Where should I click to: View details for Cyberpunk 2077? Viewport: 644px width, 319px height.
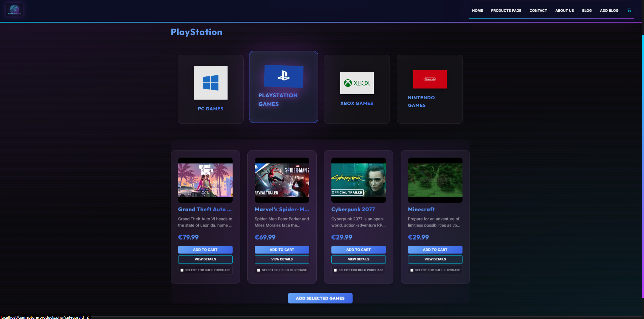359,259
